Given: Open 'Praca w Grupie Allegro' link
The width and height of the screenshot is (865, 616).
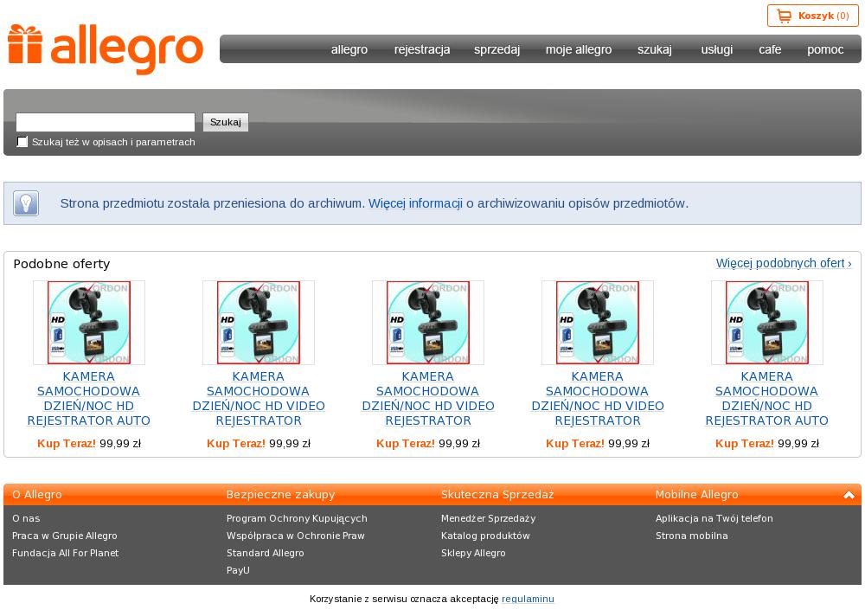Looking at the screenshot, I should [x=65, y=536].
